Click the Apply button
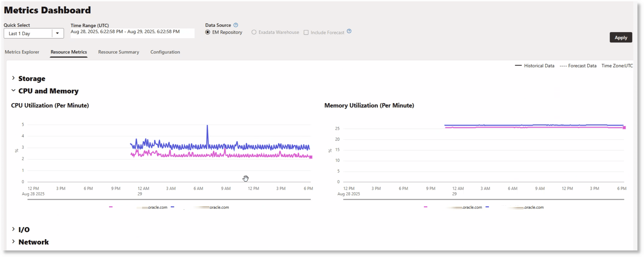This screenshot has height=257, width=644. coord(621,37)
